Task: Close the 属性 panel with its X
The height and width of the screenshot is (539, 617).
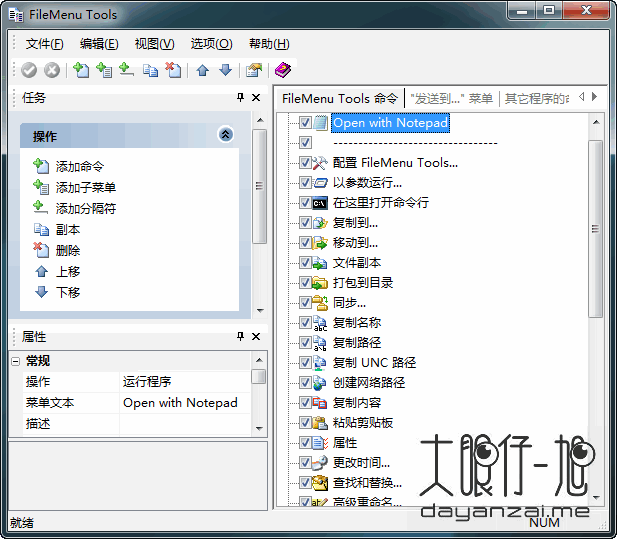Action: tap(256, 336)
